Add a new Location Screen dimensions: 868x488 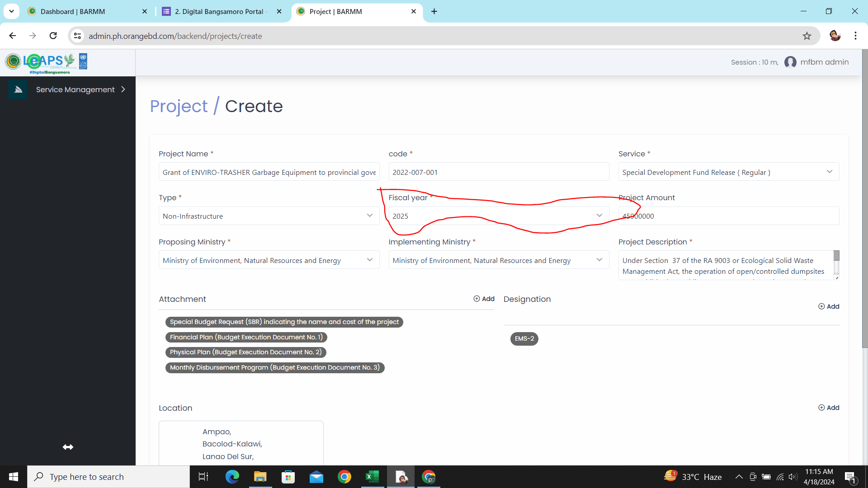point(829,408)
